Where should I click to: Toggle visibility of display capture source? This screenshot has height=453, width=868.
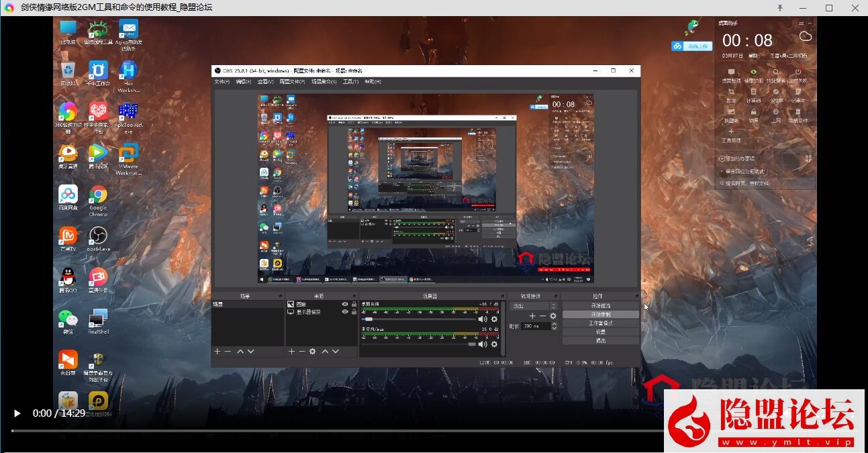coord(345,312)
